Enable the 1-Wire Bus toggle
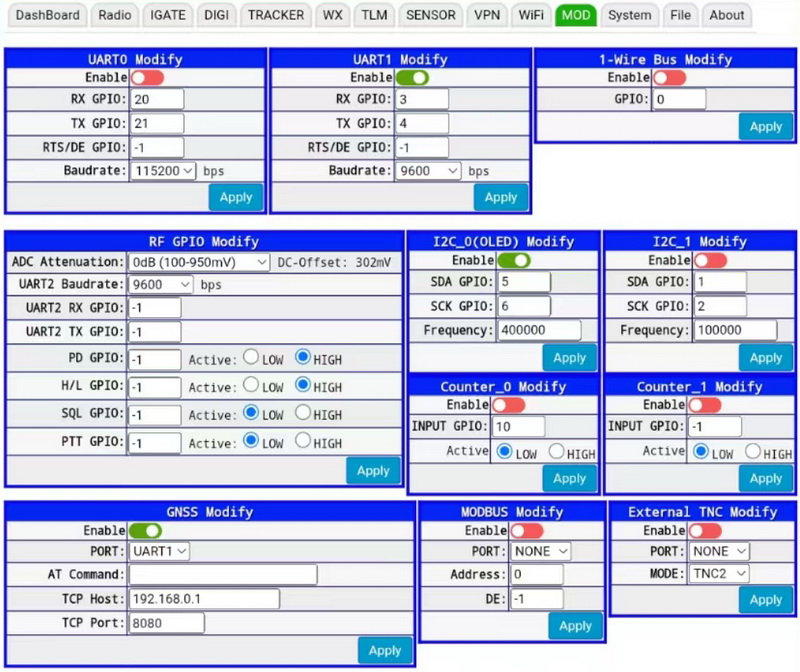The image size is (800, 672). [x=670, y=77]
